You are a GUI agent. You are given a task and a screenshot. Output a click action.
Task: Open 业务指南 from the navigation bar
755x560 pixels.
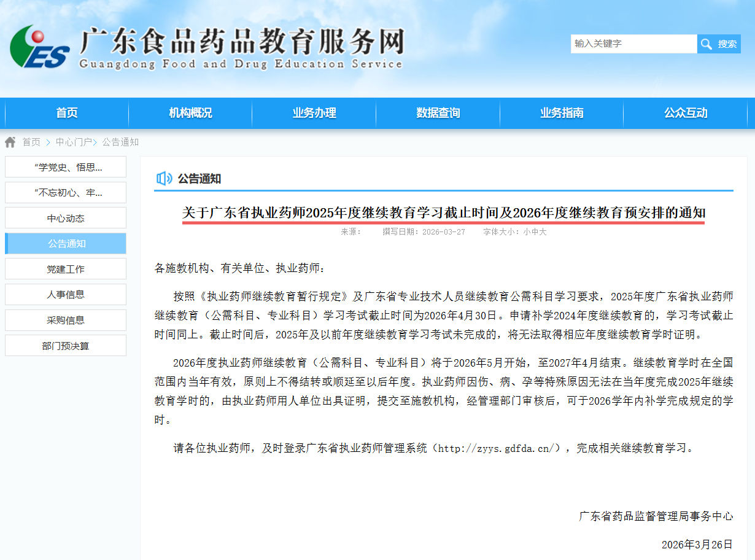pyautogui.click(x=562, y=113)
